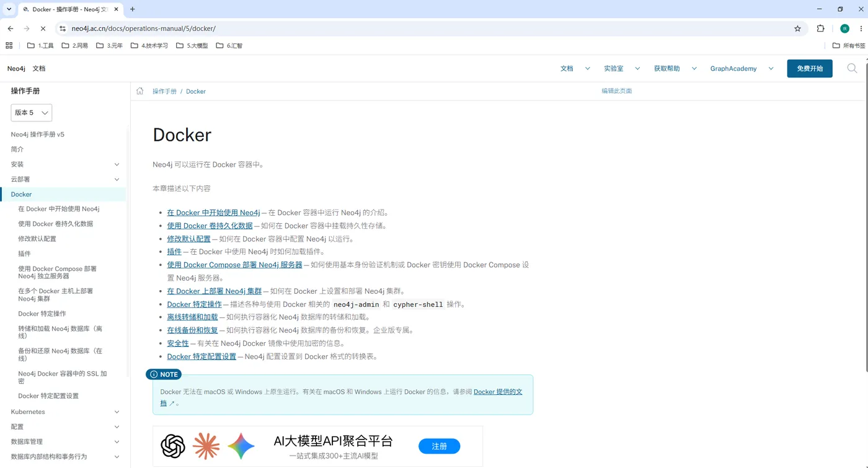Screen dimensions: 868x468
Task: Open 在 Docker 上部署 Neo4j 集群 content link
Action: pyautogui.click(x=215, y=291)
